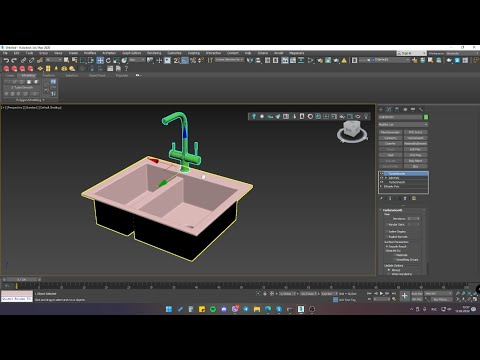Open the Modifier List dropdown
The width and height of the screenshot is (480, 360).
tap(403, 124)
